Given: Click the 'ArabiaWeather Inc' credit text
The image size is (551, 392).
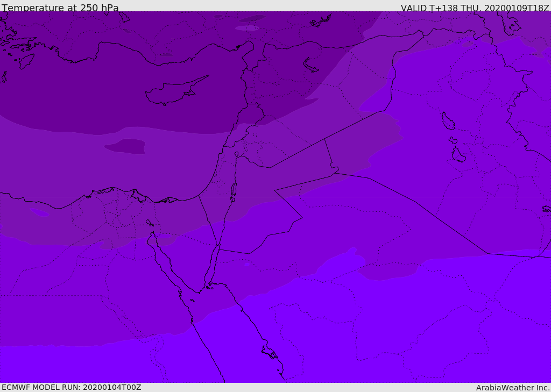Looking at the screenshot, I should pos(512,388).
